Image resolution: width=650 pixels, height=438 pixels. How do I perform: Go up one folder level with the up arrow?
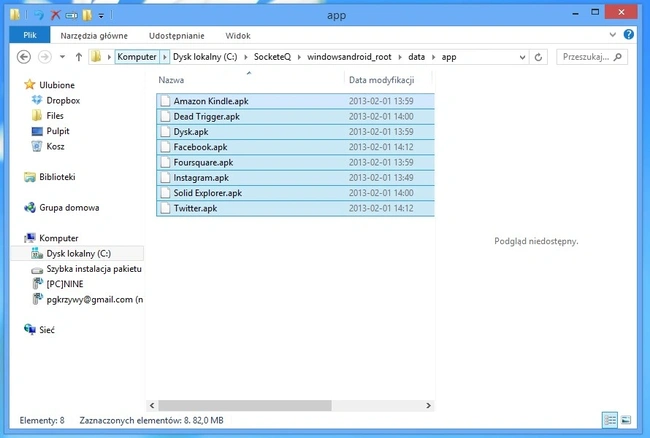pos(79,57)
